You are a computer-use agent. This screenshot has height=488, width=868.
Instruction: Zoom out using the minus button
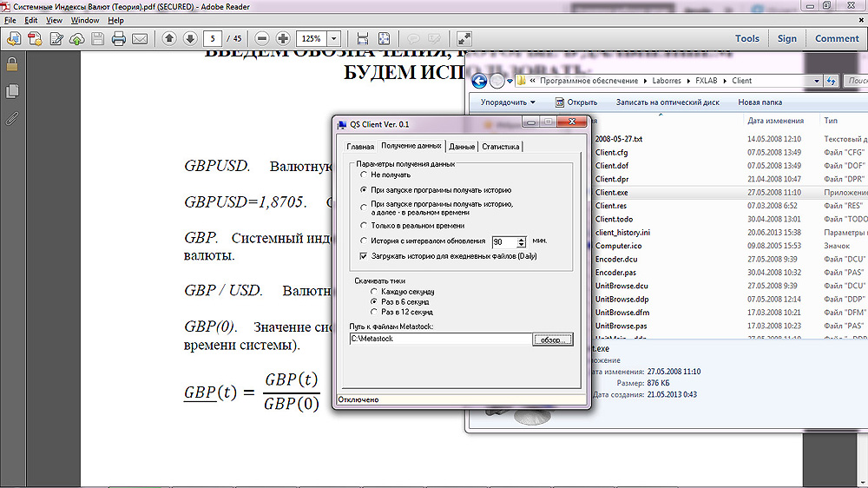point(260,38)
